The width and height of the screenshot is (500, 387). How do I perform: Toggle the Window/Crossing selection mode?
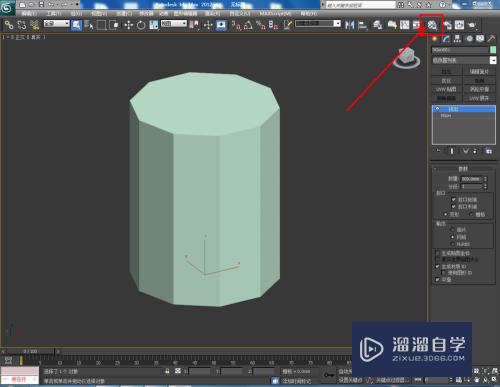(x=114, y=25)
